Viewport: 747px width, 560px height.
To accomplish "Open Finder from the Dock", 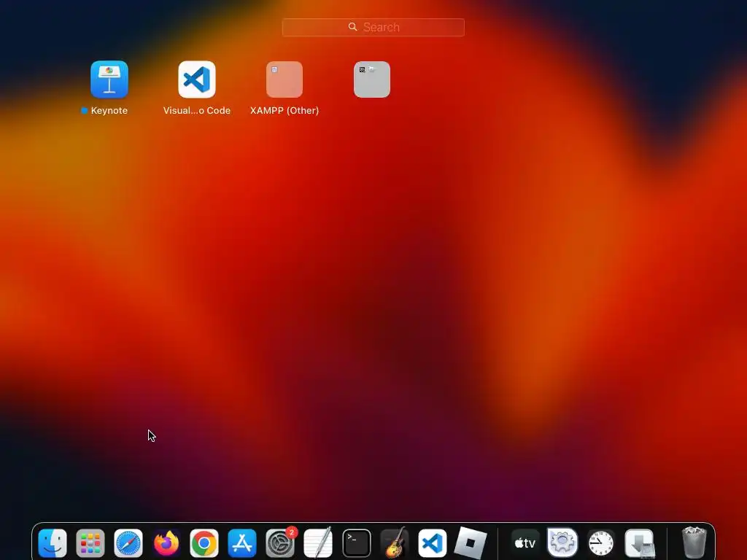I will [x=53, y=542].
